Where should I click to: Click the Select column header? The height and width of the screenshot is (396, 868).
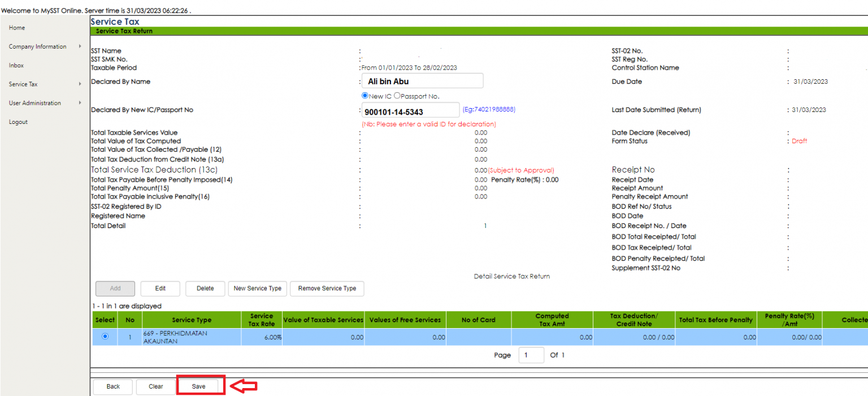pyautogui.click(x=105, y=320)
